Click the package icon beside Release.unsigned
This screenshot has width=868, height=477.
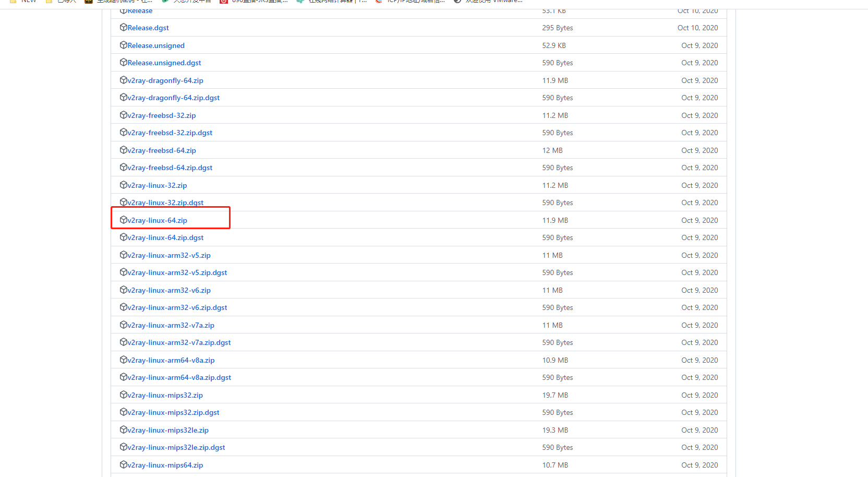pos(124,45)
